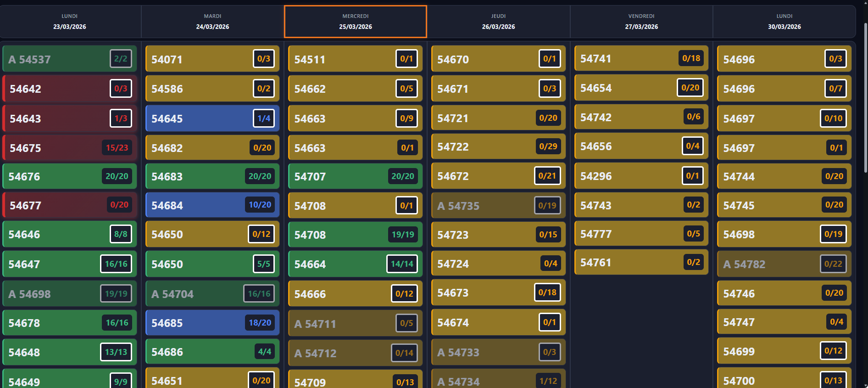This screenshot has width=868, height=388.
Task: Click the 0/29 badge on card 54722
Action: point(548,146)
